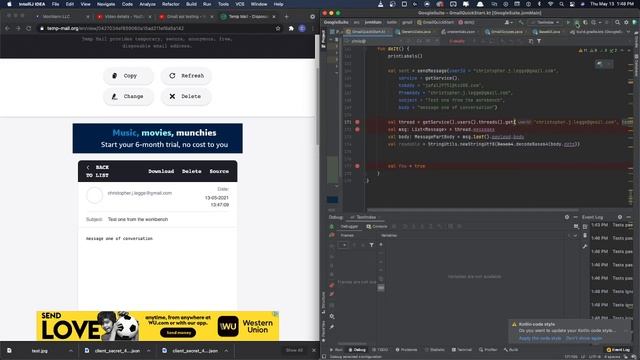The image size is (640, 360).
Task: Open the Analyze menu
Action: (x=147, y=4)
